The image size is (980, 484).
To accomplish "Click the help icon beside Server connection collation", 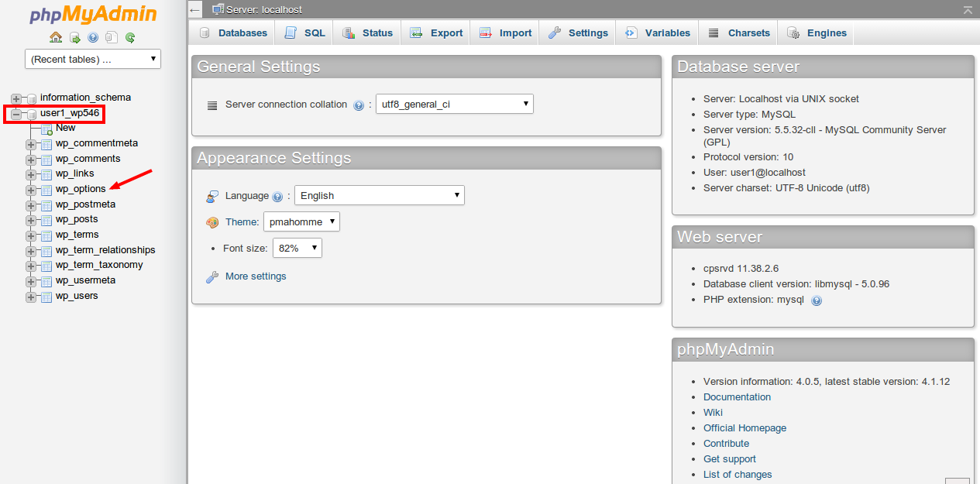I will tap(359, 104).
